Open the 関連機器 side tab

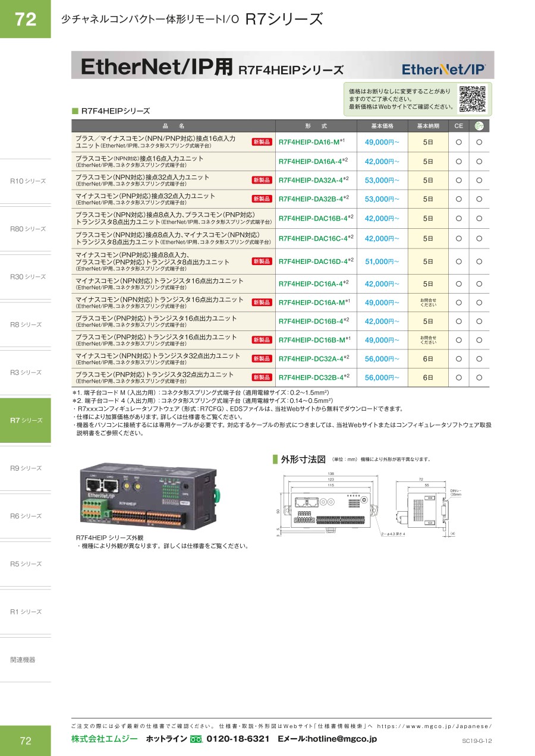point(26,660)
